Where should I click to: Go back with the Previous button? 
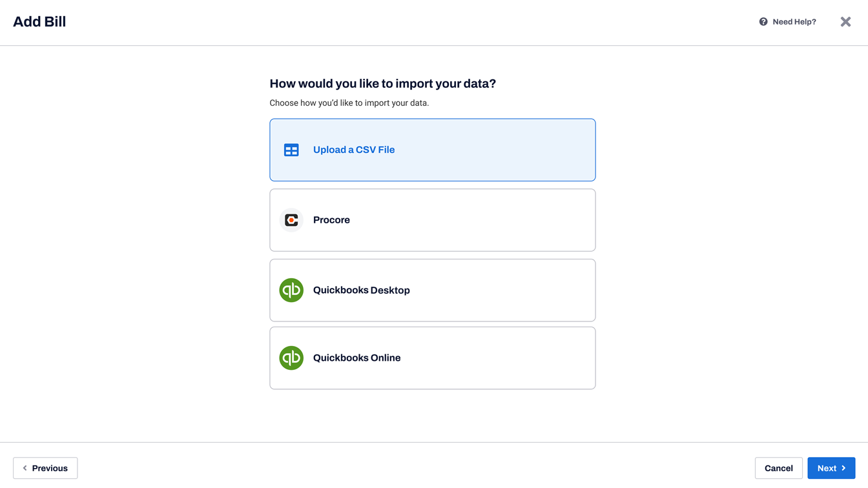[45, 468]
